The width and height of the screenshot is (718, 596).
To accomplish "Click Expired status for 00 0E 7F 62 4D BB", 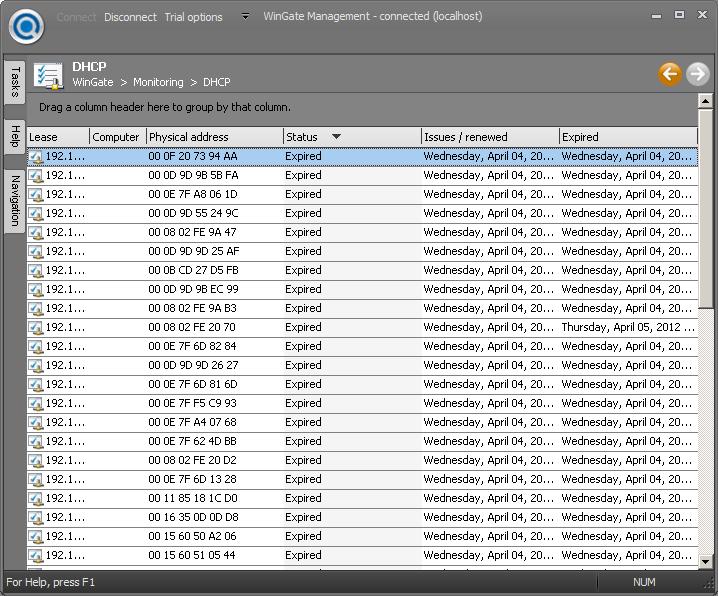I will tap(303, 441).
